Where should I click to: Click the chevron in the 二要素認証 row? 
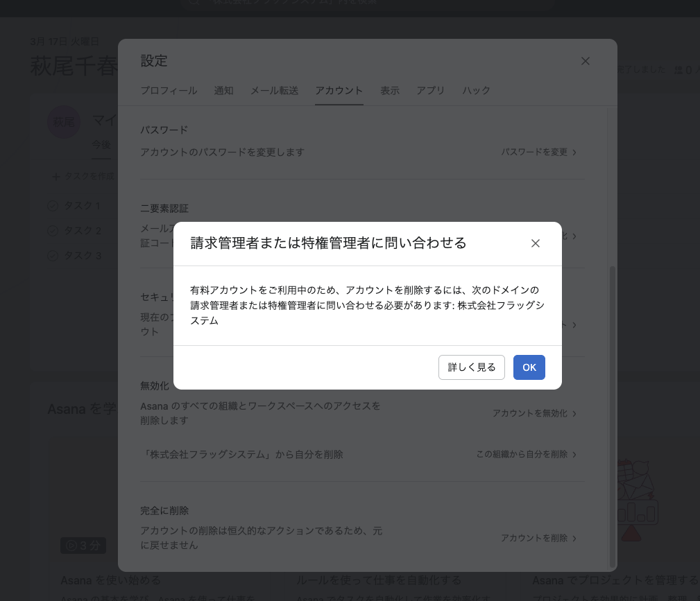click(574, 236)
